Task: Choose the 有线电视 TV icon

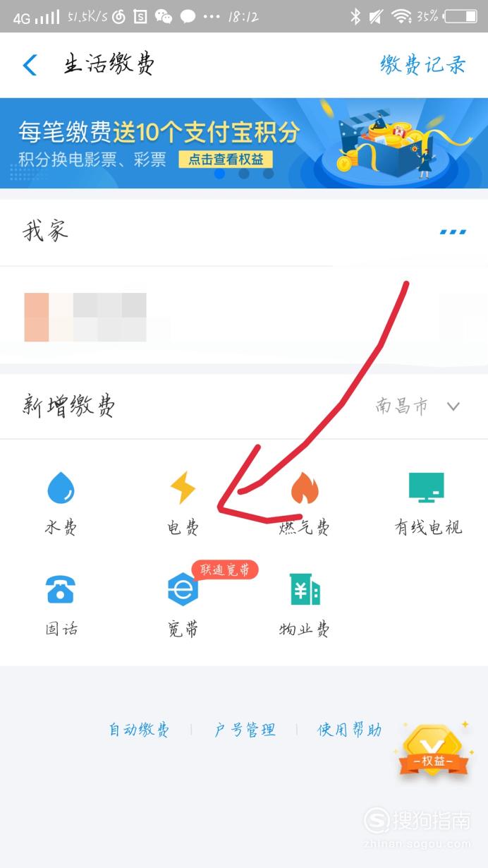Action: point(427,487)
